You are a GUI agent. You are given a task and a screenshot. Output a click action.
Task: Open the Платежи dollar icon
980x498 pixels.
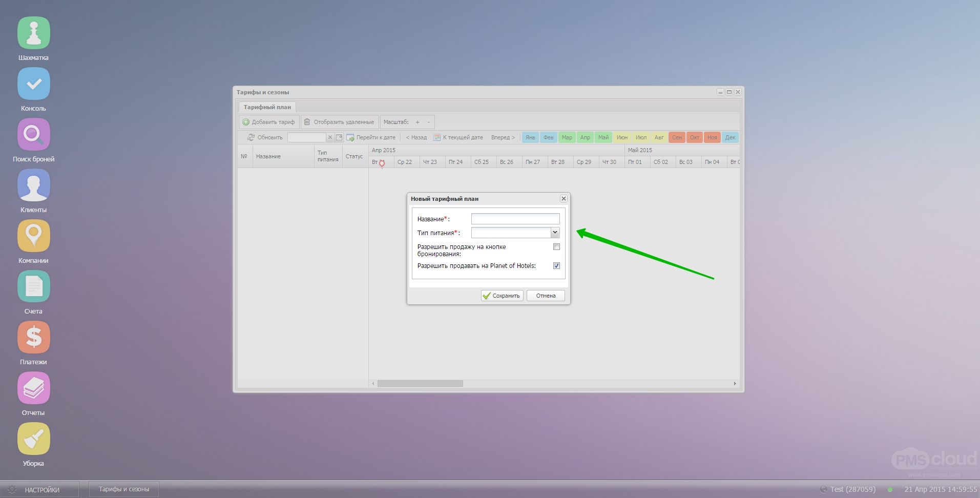pos(34,337)
